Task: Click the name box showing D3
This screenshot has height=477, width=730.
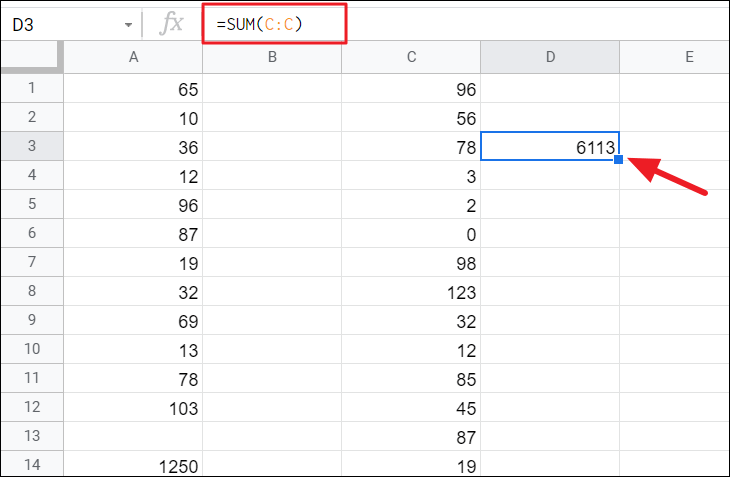Action: pyautogui.click(x=60, y=24)
